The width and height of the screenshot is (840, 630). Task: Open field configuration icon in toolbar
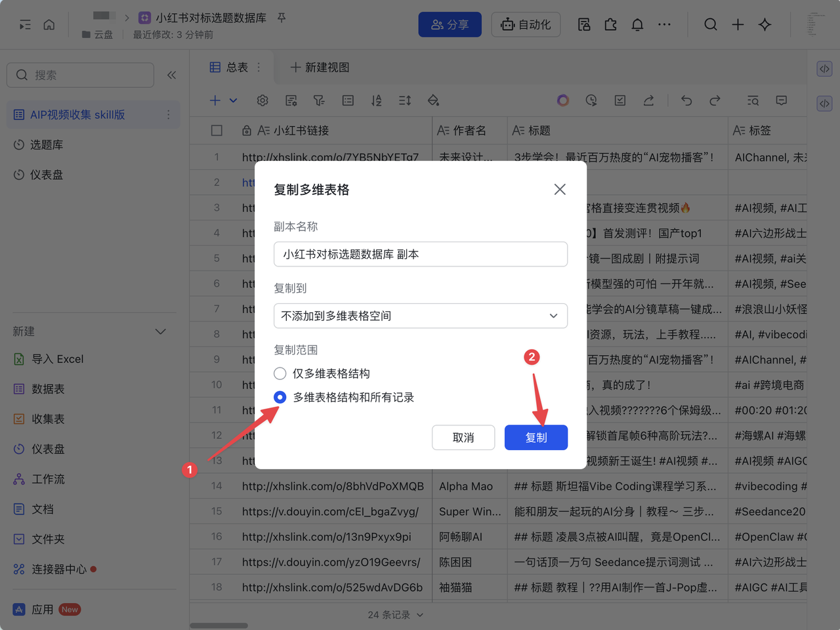tap(291, 100)
